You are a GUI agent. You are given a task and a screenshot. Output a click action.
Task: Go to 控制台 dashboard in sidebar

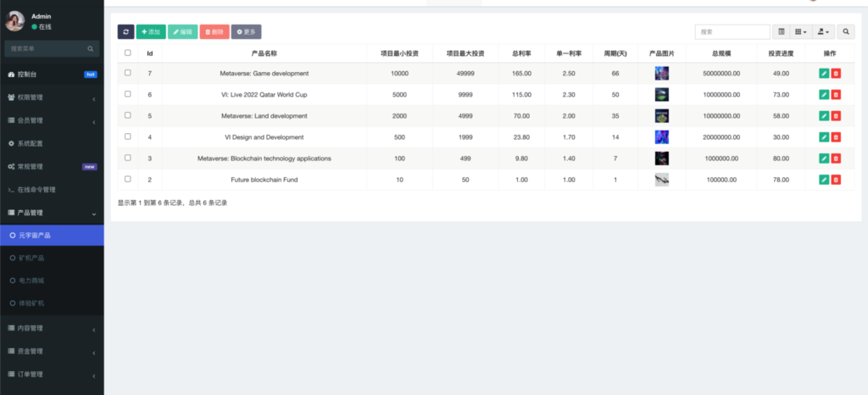click(27, 75)
